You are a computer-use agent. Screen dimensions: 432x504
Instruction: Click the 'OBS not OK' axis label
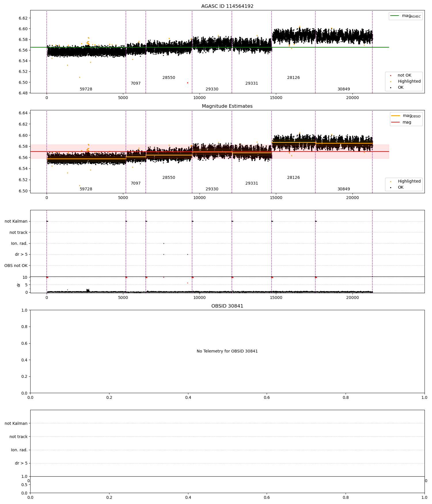point(16,266)
